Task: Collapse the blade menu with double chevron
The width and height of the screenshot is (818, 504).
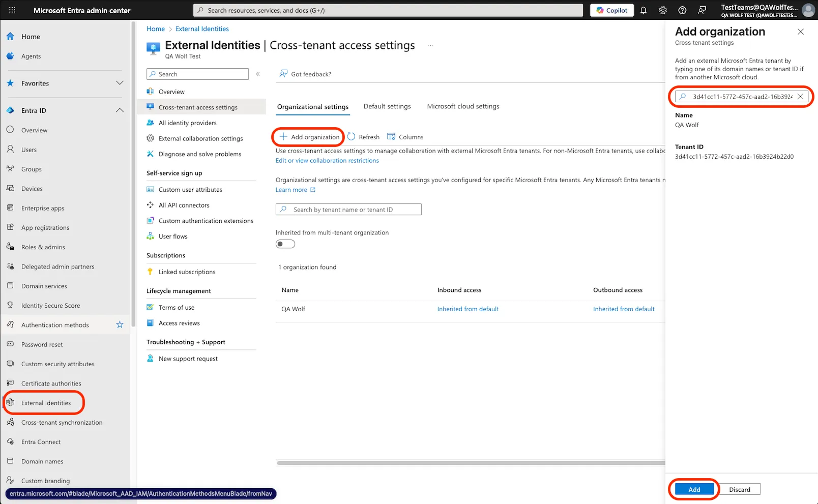Action: tap(258, 74)
